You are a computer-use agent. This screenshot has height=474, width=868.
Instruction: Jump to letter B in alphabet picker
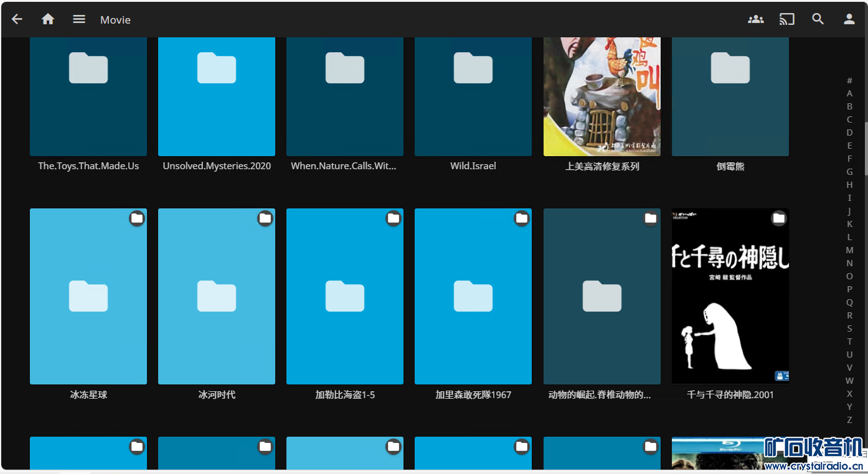[849, 106]
